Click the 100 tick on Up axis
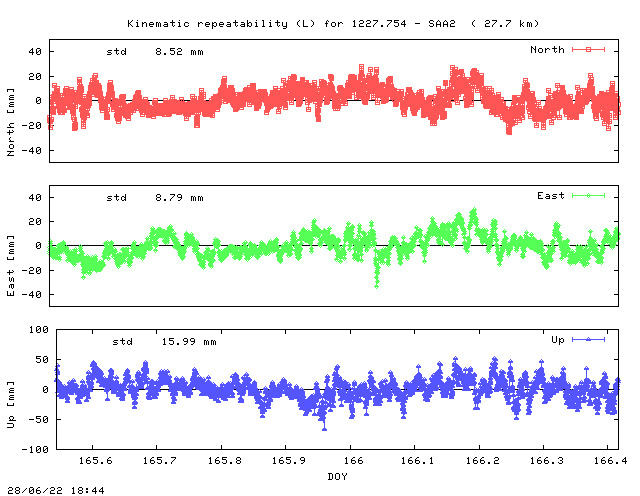The image size is (640, 496). [39, 329]
